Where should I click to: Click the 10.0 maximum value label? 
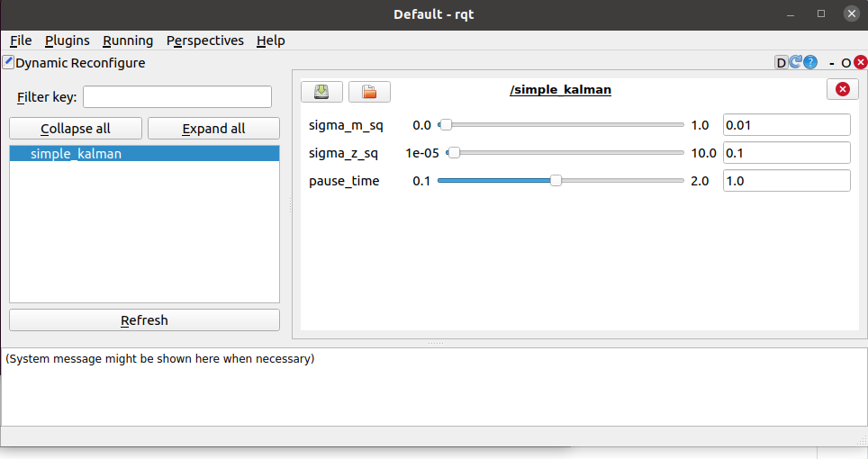click(x=703, y=153)
